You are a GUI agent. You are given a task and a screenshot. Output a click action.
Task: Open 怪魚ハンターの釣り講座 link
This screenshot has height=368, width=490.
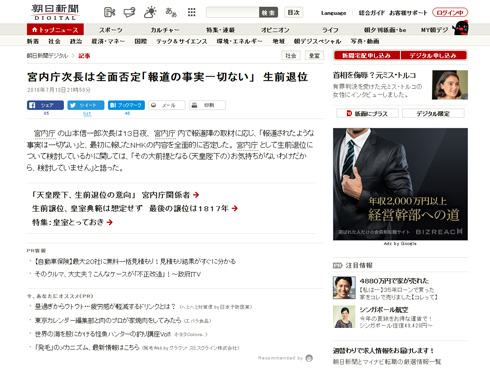tap(103, 334)
